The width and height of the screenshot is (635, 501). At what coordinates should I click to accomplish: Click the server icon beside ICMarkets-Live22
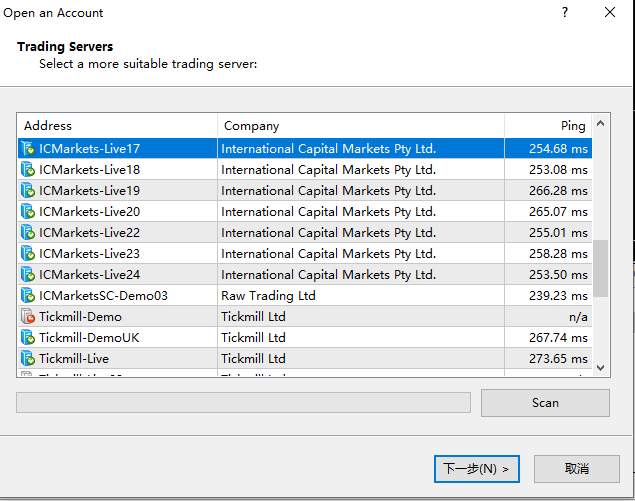coord(28,232)
